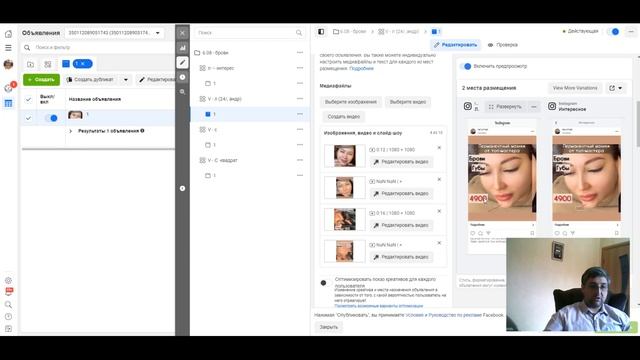Select the blue ads tab icon
Screen dimensions: 640x360
click(66, 64)
